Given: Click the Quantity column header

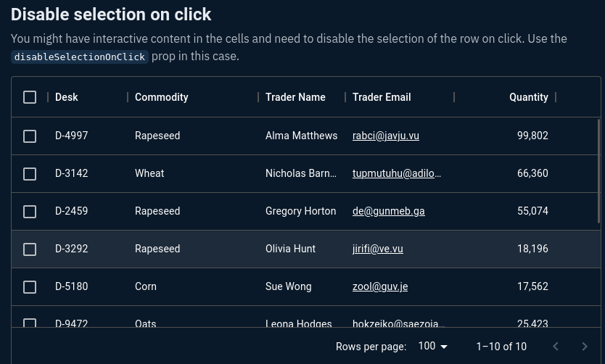Looking at the screenshot, I should tap(529, 97).
